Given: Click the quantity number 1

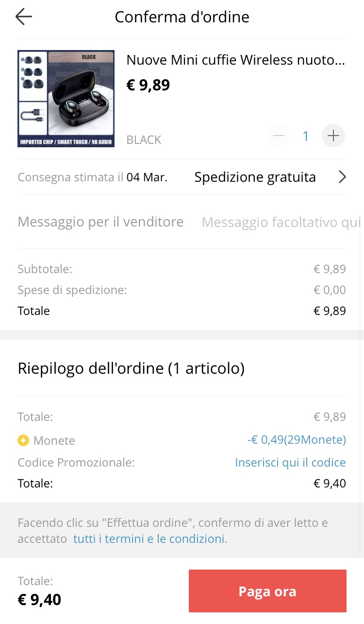Looking at the screenshot, I should tap(306, 137).
